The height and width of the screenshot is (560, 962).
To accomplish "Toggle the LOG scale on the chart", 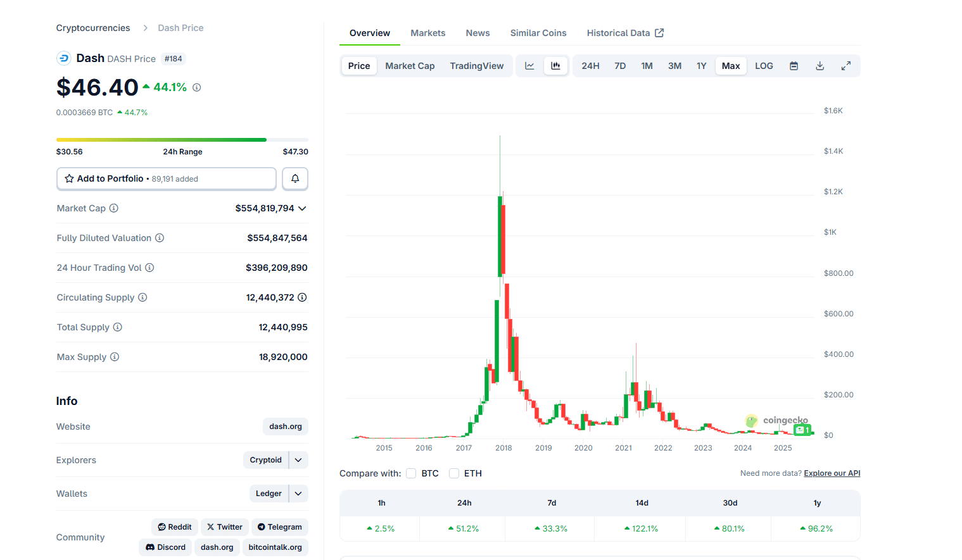I will point(763,65).
